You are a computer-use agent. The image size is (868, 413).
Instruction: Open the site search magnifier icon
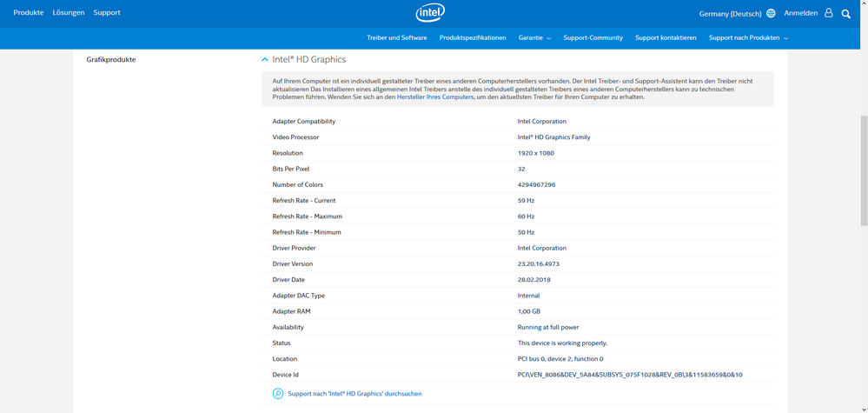[x=846, y=14]
